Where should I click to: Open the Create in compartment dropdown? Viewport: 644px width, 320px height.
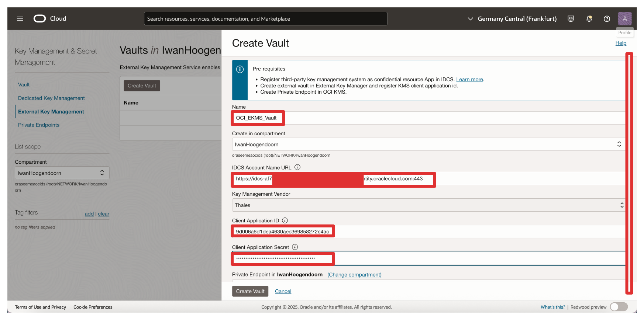(x=427, y=145)
